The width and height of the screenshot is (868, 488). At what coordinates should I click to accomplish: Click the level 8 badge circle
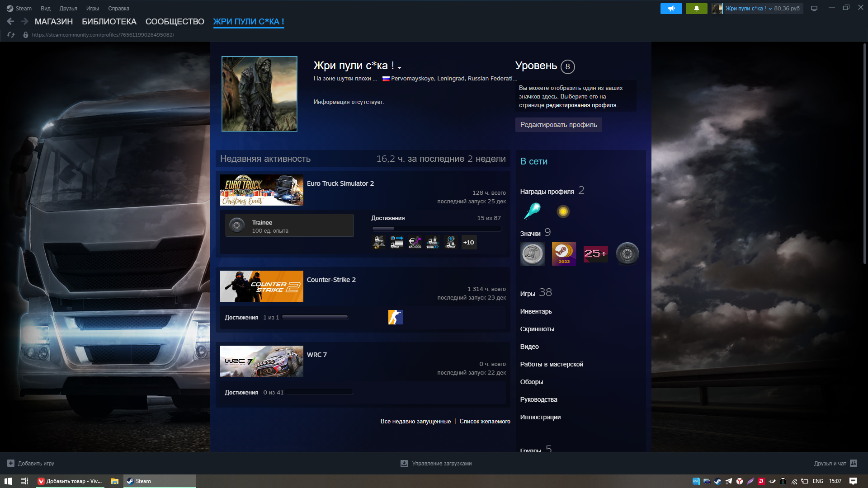tap(568, 66)
